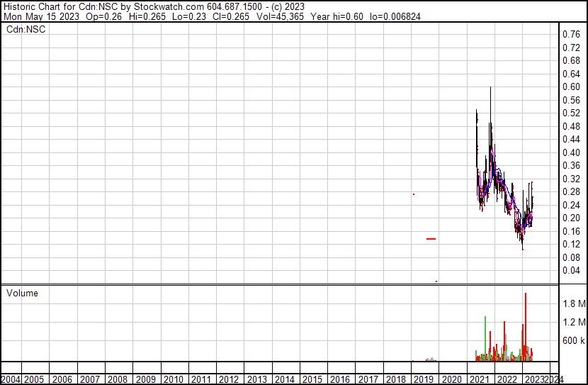Click the 2021 year label on timeline
The image size is (588, 385).
(x=480, y=379)
